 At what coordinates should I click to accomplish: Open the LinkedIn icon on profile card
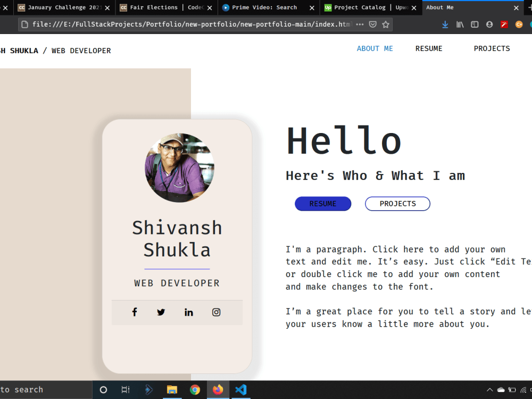click(x=189, y=312)
